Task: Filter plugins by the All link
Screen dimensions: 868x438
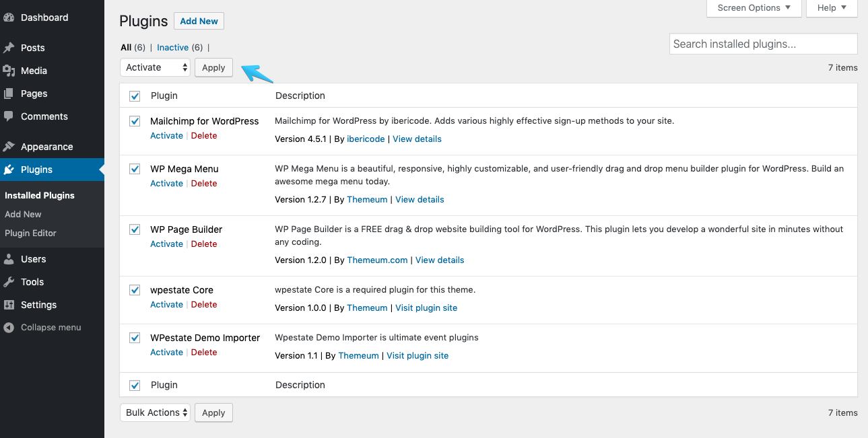Action: [x=126, y=48]
